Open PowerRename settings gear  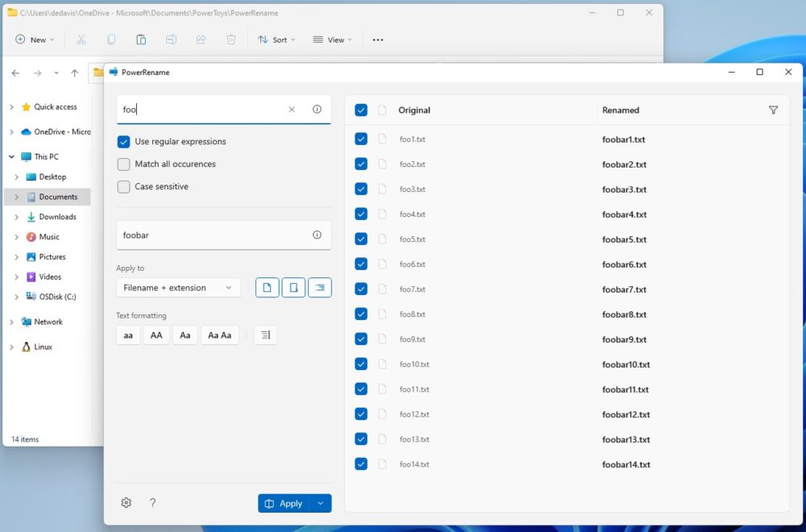[127, 503]
